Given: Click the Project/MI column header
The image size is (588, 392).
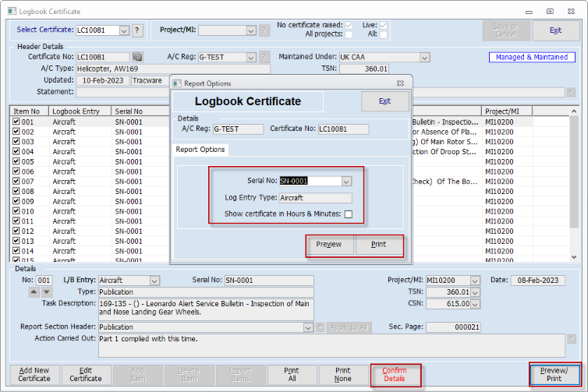Looking at the screenshot, I should point(507,111).
